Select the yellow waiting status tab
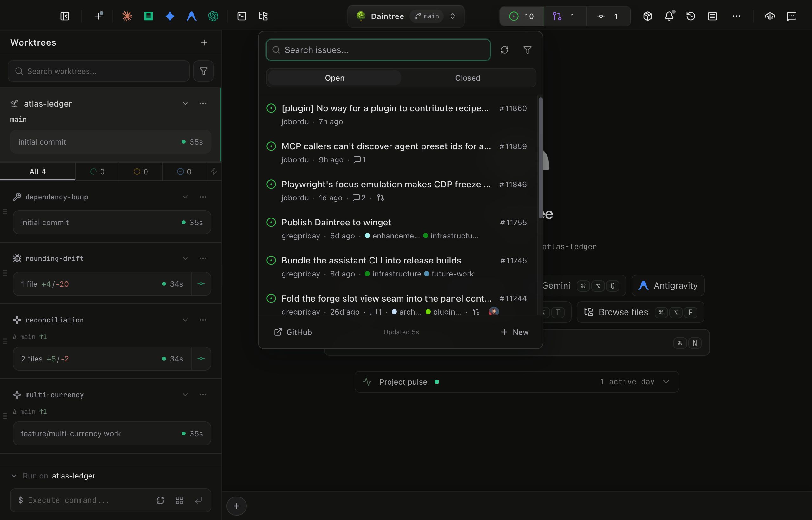 click(141, 172)
